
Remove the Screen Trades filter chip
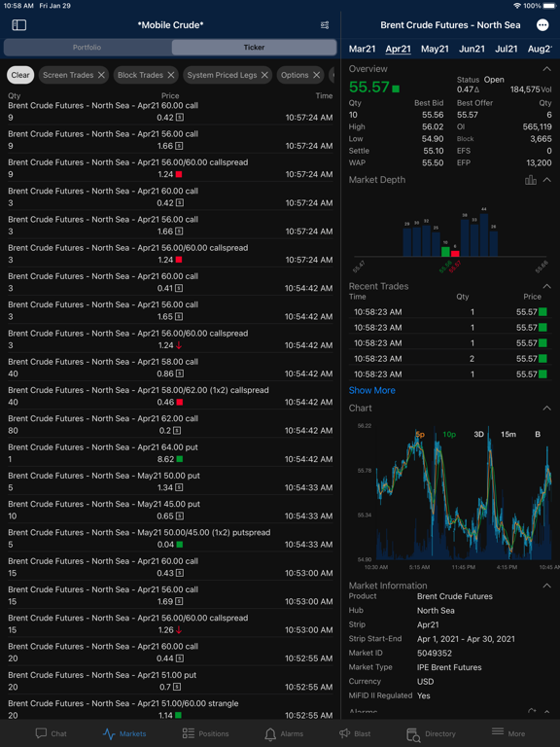click(101, 75)
